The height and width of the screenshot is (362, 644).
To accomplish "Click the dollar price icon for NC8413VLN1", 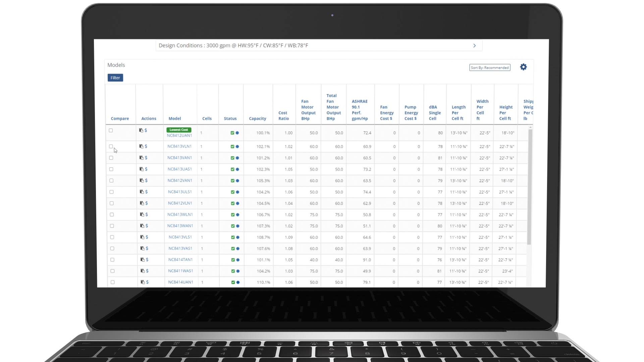I will coord(146,146).
